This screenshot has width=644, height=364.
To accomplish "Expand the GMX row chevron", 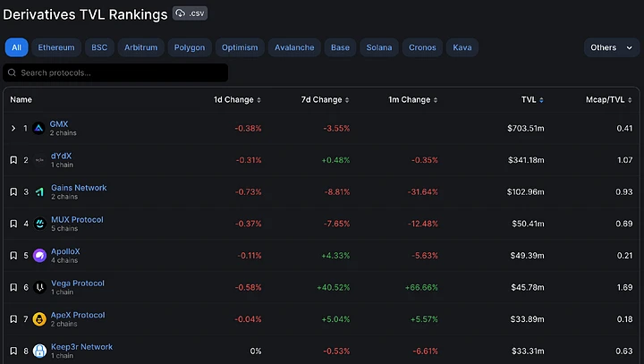I will [x=13, y=129].
